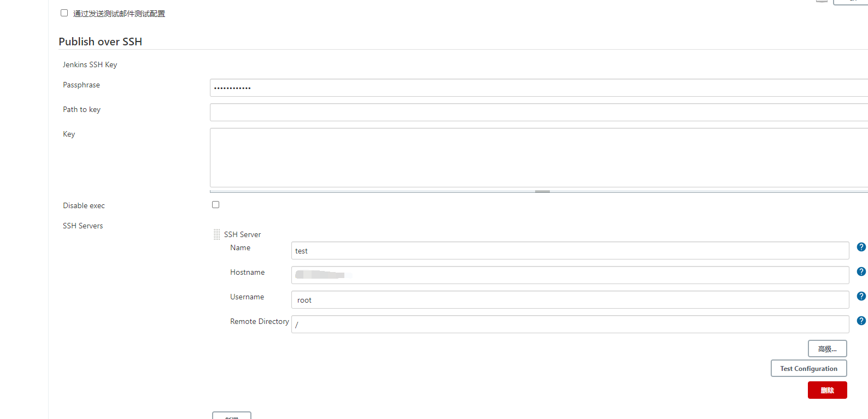Click the Key text area resize handle
868x419 pixels.
(542, 191)
